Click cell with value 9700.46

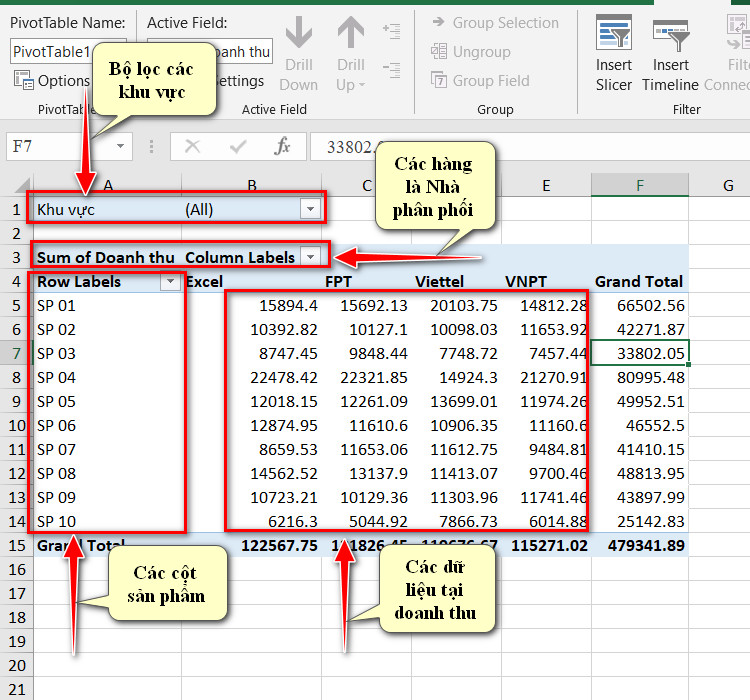pos(546,473)
